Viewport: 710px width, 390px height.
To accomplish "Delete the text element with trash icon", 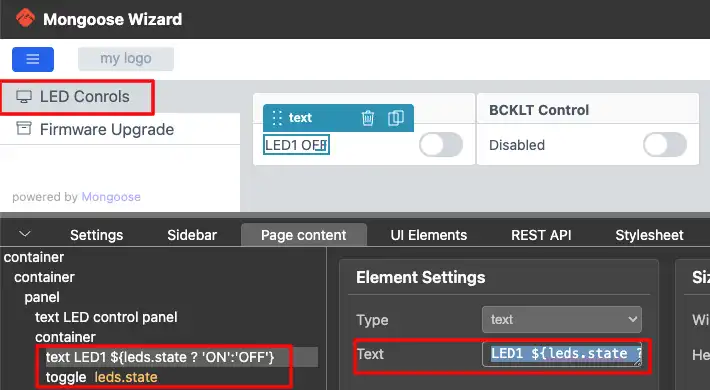I will (368, 118).
